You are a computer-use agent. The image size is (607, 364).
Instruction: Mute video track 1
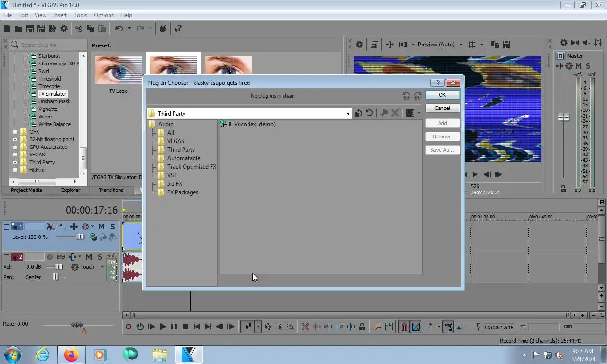tap(101, 227)
